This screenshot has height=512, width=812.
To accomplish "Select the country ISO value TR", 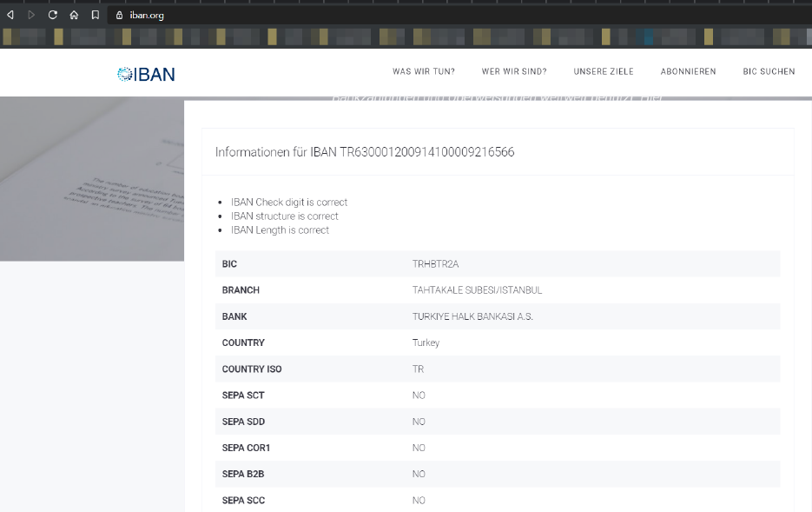I will tap(418, 369).
